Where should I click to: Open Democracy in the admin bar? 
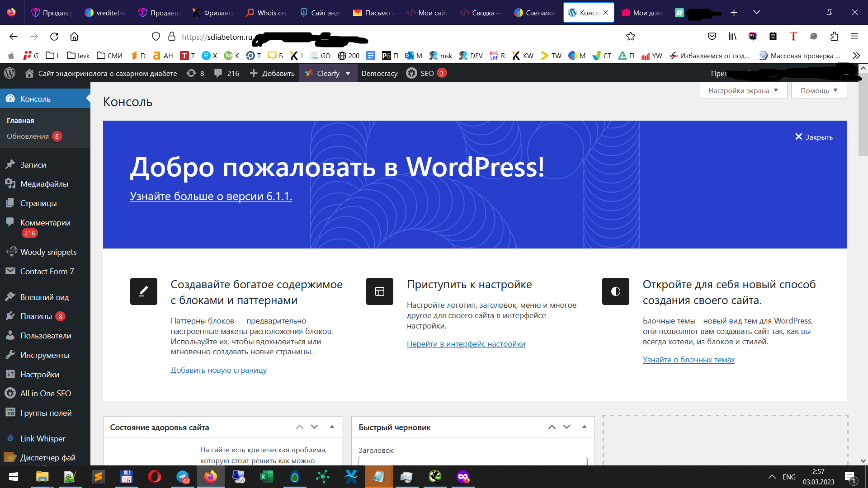(x=379, y=73)
